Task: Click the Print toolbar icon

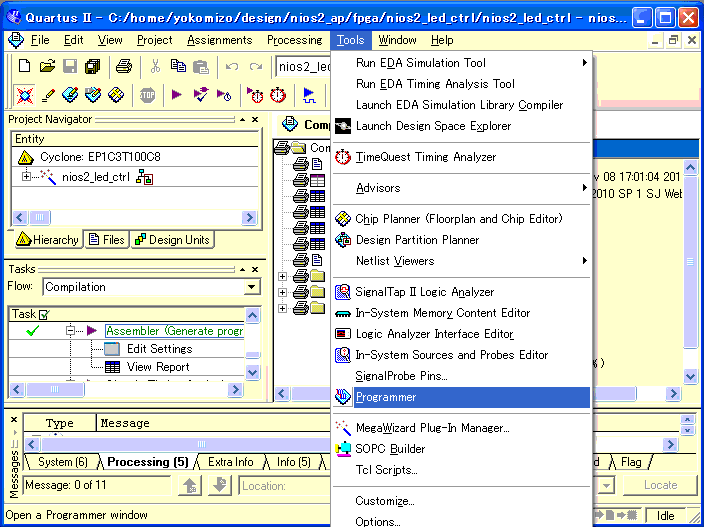Action: click(123, 66)
